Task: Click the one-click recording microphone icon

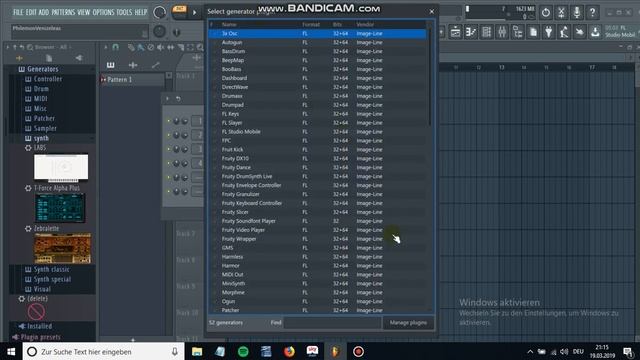Action: 577,13
